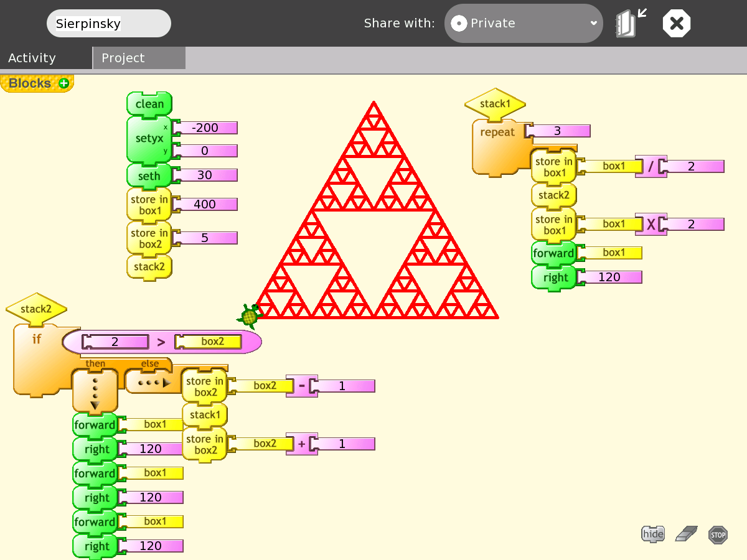Screen dimensions: 747x560
Task: Click the eraser icon at bottom right
Action: click(687, 534)
